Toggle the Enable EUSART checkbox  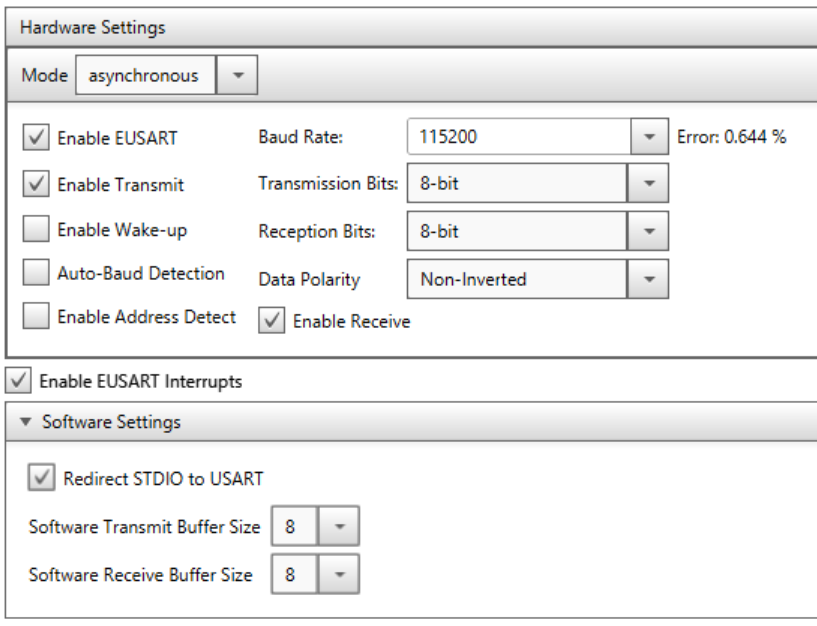pyautogui.click(x=36, y=137)
